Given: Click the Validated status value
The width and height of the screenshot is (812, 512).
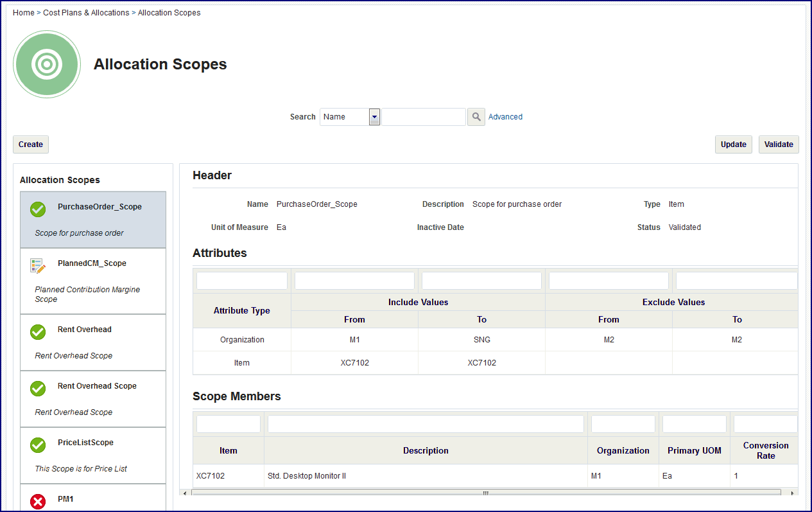Looking at the screenshot, I should coord(684,227).
